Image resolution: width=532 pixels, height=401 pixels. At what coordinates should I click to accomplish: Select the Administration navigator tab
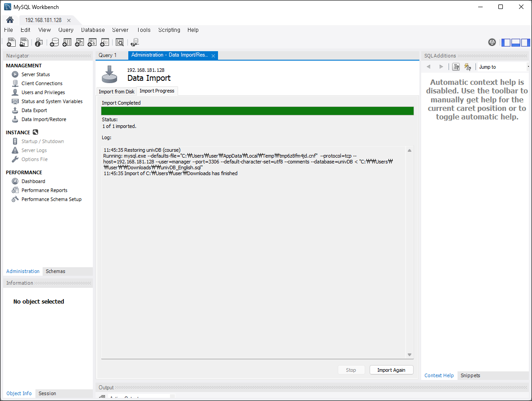tap(23, 271)
